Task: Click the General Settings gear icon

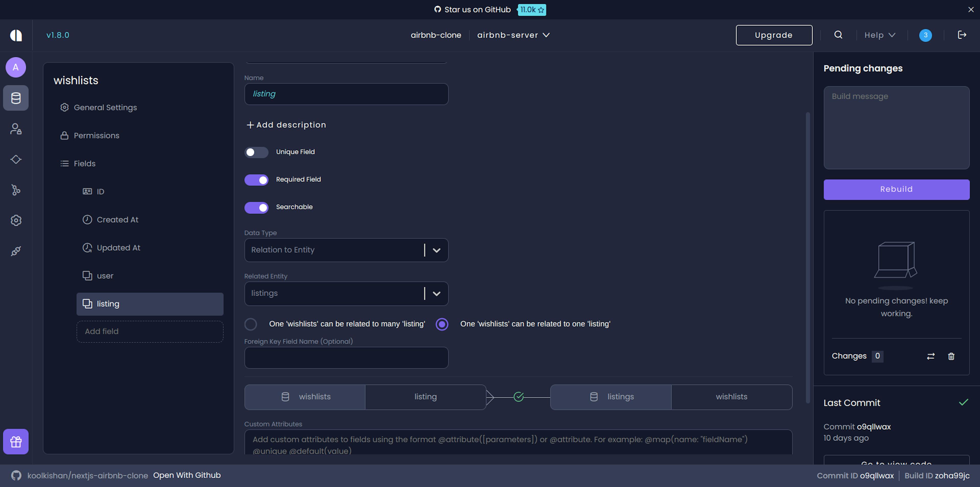Action: click(64, 107)
